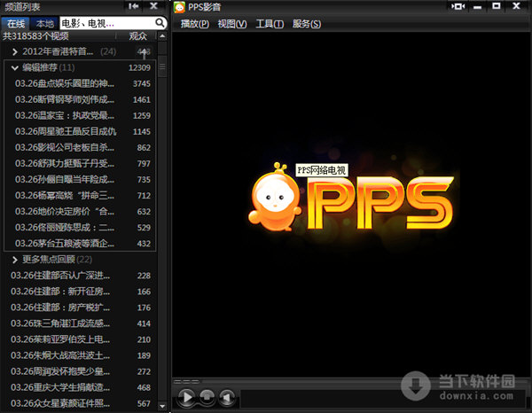Screen dimensions: 532x413
Task: Open the 视图(V) menu
Action: pyautogui.click(x=232, y=23)
